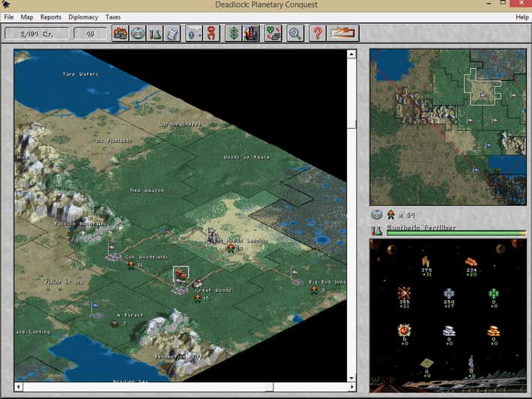Click the green crystal resource icon
532x399 pixels.
494,293
